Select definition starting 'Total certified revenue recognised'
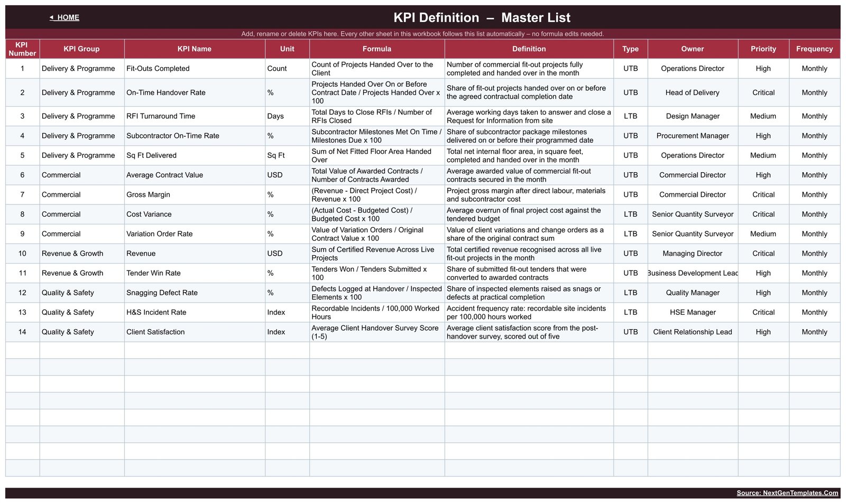Image resolution: width=846 pixels, height=504 pixels. (529, 254)
